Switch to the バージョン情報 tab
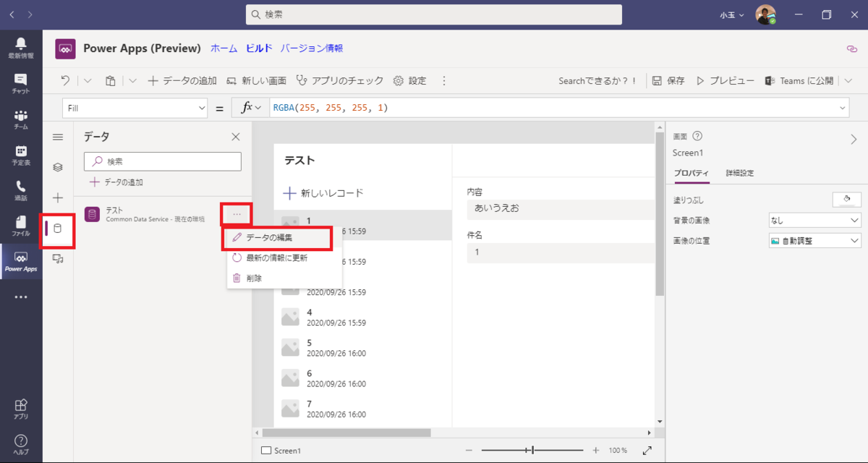The image size is (868, 463). [x=312, y=48]
